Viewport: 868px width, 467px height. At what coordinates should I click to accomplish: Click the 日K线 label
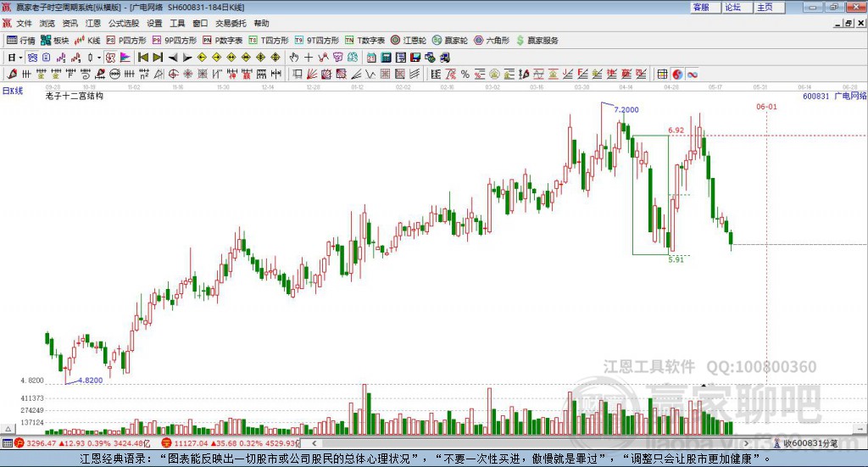pyautogui.click(x=13, y=91)
